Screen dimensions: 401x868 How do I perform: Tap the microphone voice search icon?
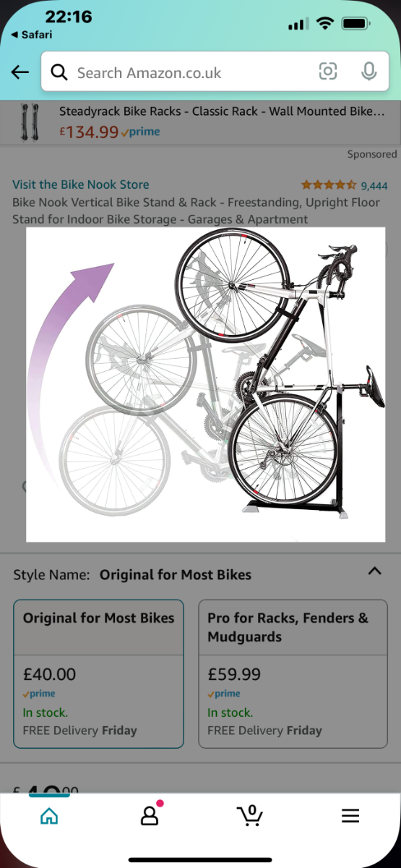tap(368, 71)
